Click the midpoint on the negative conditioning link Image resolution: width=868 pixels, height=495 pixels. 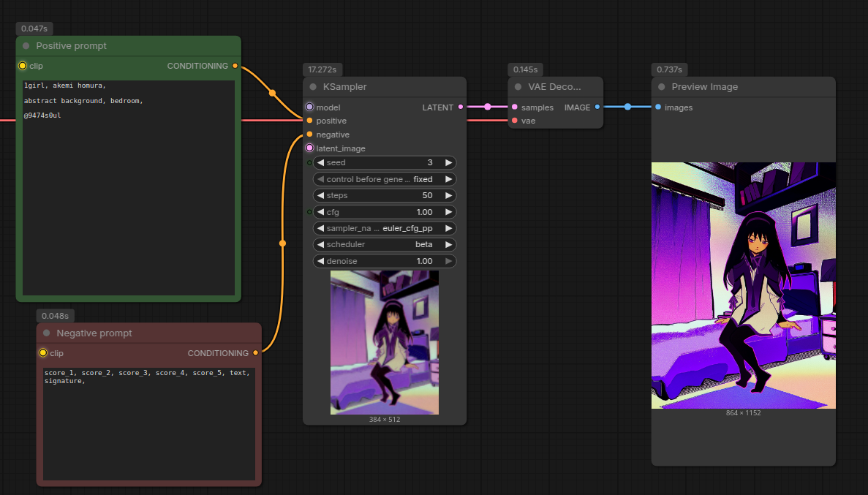(x=283, y=243)
